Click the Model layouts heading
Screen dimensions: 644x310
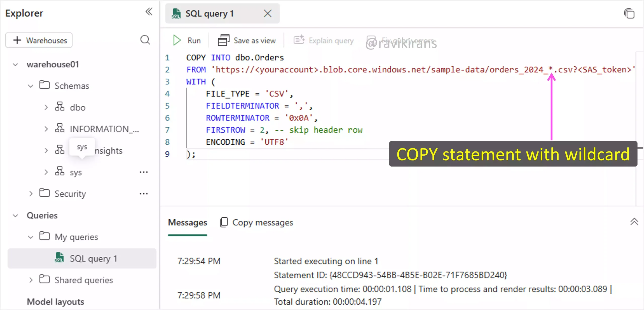click(56, 302)
